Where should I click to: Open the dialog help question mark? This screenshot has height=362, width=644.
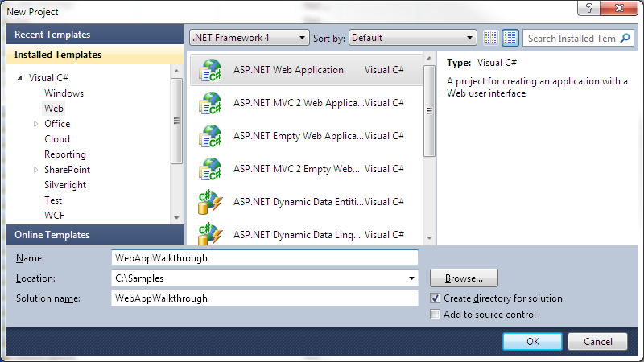(588, 8)
